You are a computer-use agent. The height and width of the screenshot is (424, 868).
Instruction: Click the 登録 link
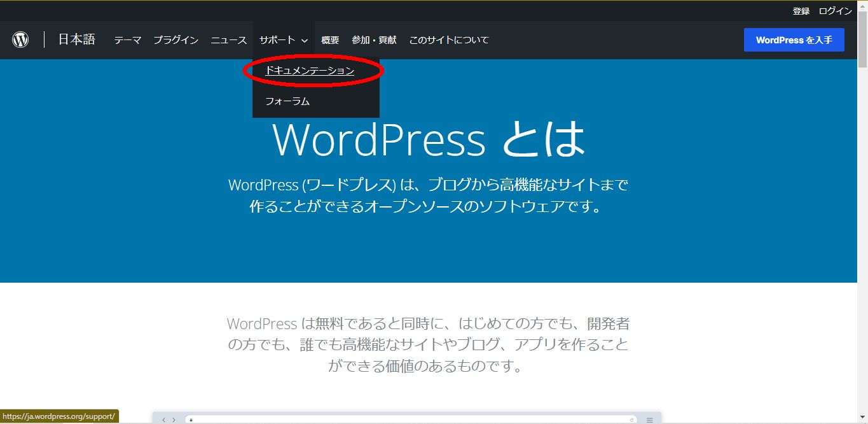pyautogui.click(x=801, y=11)
